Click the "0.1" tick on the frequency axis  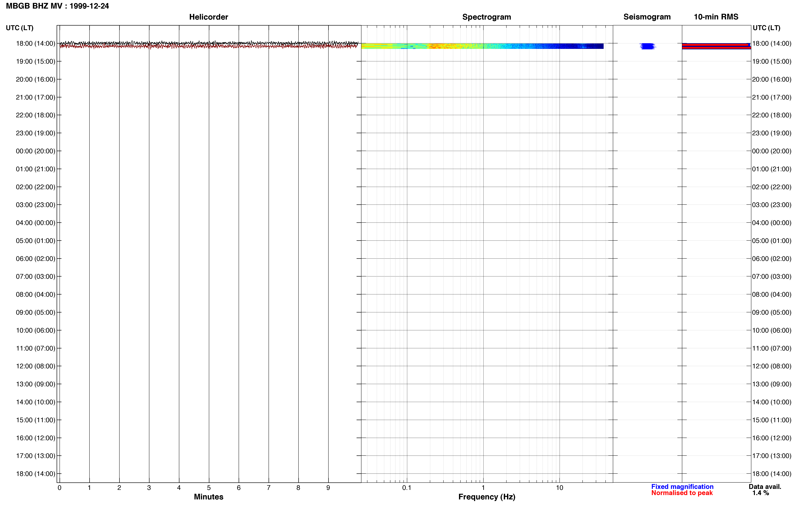click(x=407, y=488)
